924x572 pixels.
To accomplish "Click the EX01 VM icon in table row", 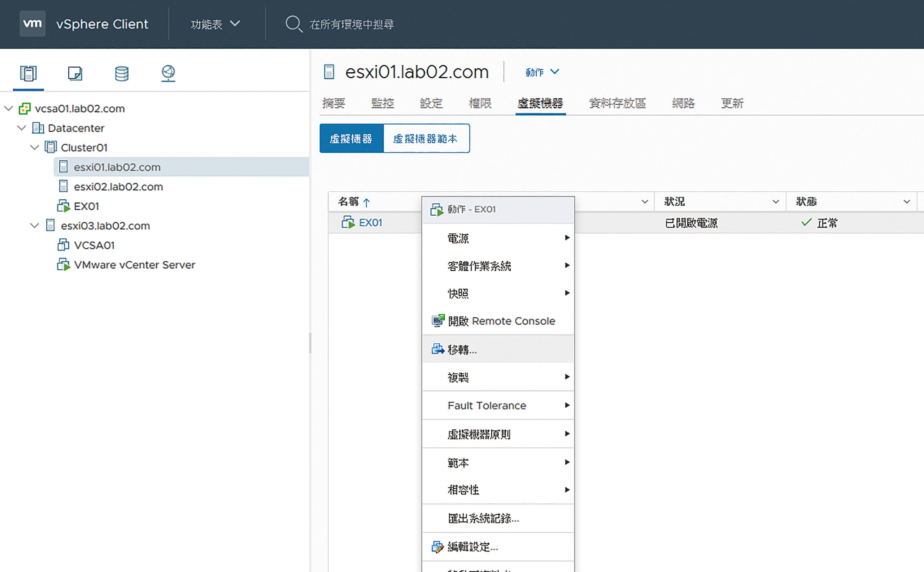I will coord(348,222).
